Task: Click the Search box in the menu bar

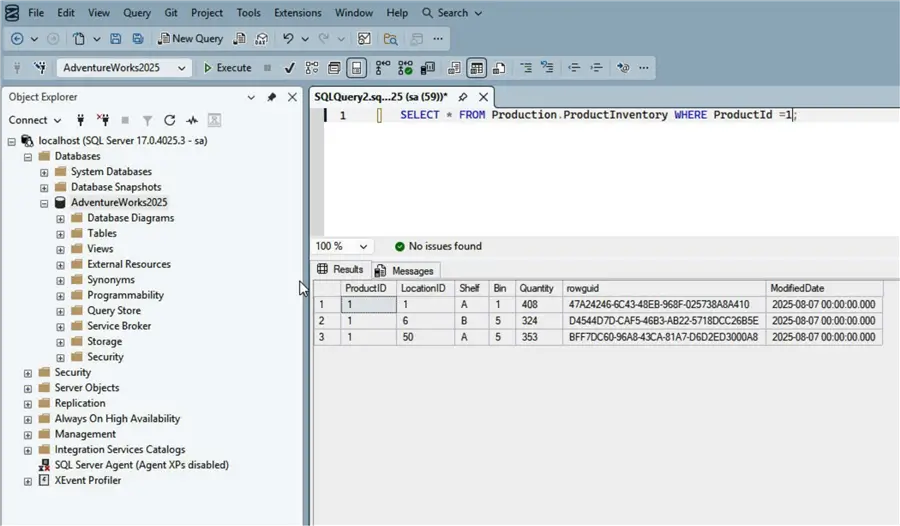Action: pyautogui.click(x=452, y=13)
